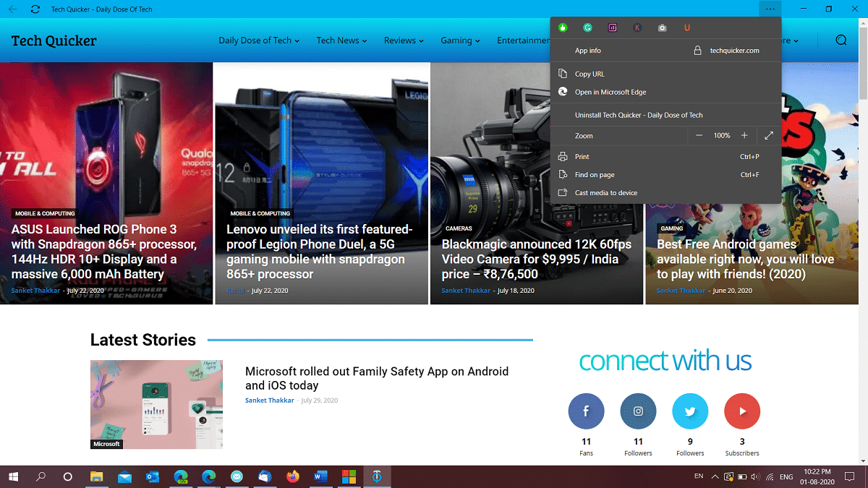Click the author link Sanket Thakkar
Image resolution: width=868 pixels, height=488 pixels.
[x=269, y=400]
